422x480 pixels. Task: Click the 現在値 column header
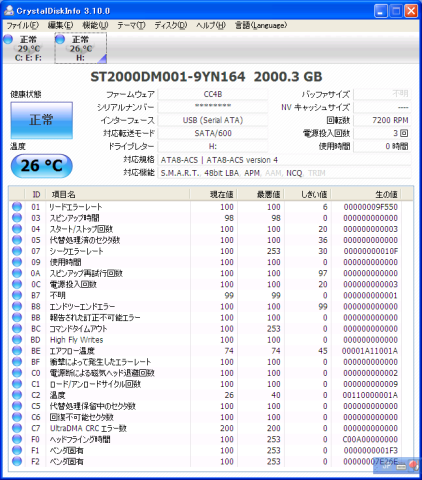pos(213,194)
